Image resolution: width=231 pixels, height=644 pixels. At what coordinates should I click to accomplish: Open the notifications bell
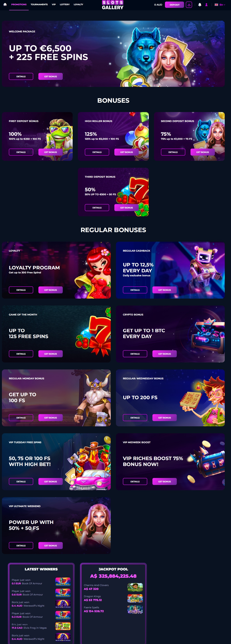(x=200, y=5)
